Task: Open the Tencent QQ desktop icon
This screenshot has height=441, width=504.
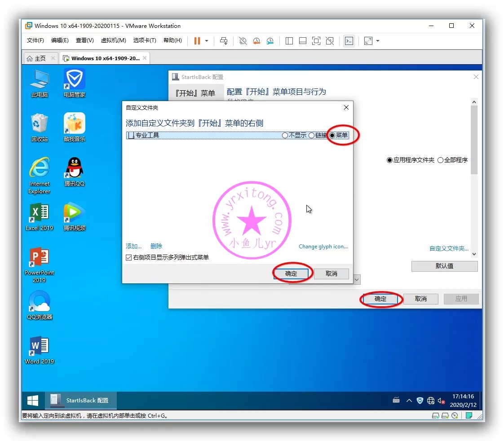Action: [x=74, y=172]
